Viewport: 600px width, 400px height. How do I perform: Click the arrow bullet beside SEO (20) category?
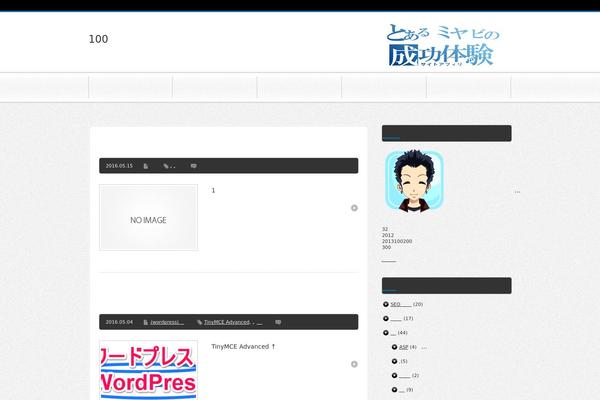(x=386, y=304)
